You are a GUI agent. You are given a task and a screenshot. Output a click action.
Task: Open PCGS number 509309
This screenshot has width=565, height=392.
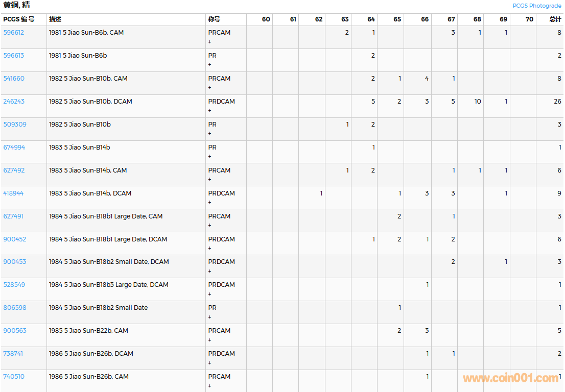(x=14, y=125)
